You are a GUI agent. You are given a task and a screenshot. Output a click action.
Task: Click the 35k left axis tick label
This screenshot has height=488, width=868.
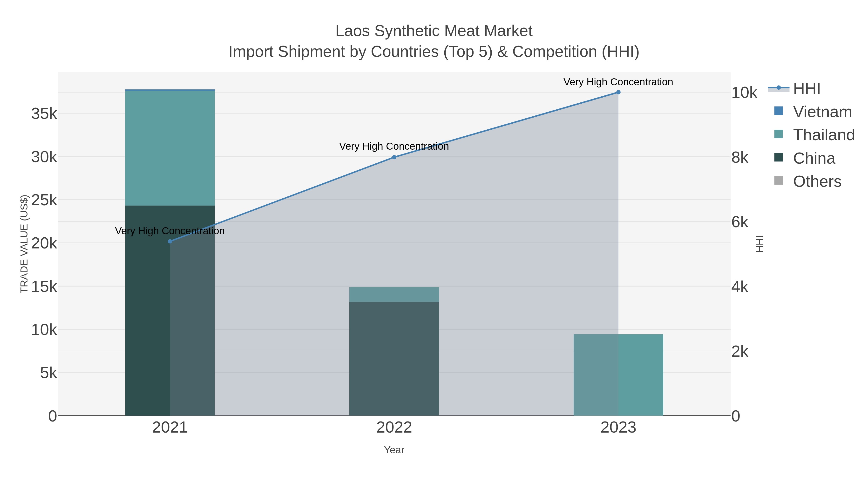[44, 114]
